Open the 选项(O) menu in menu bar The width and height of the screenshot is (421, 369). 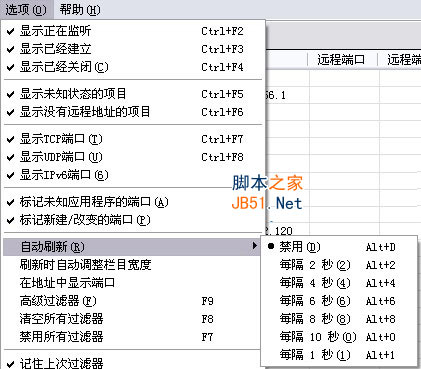point(26,10)
